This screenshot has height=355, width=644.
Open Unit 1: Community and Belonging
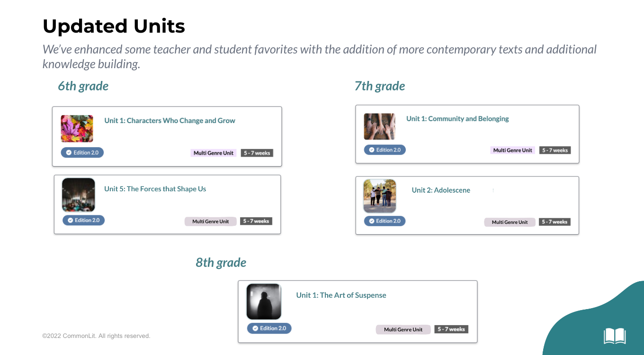tap(457, 119)
